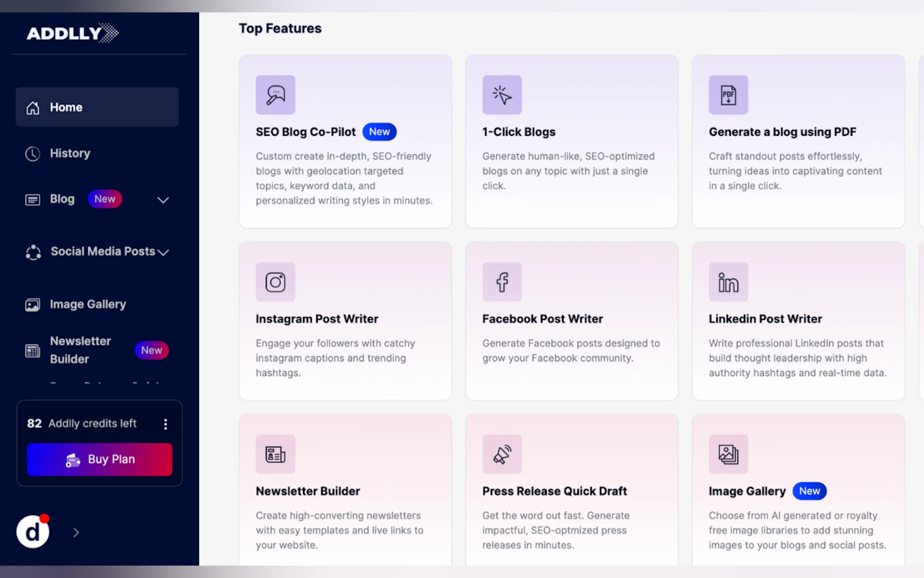The height and width of the screenshot is (578, 924).
Task: Click the 1-Click Blogs cursor icon
Action: pos(502,95)
